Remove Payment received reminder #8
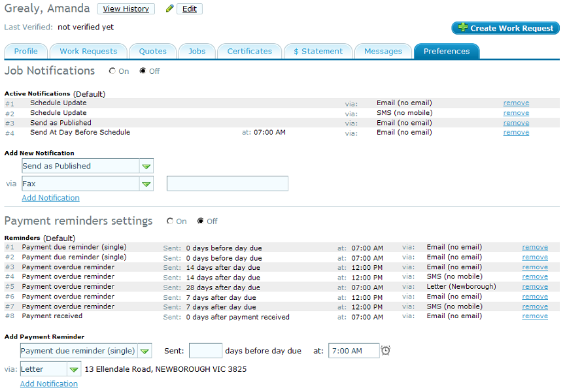 pyautogui.click(x=535, y=316)
